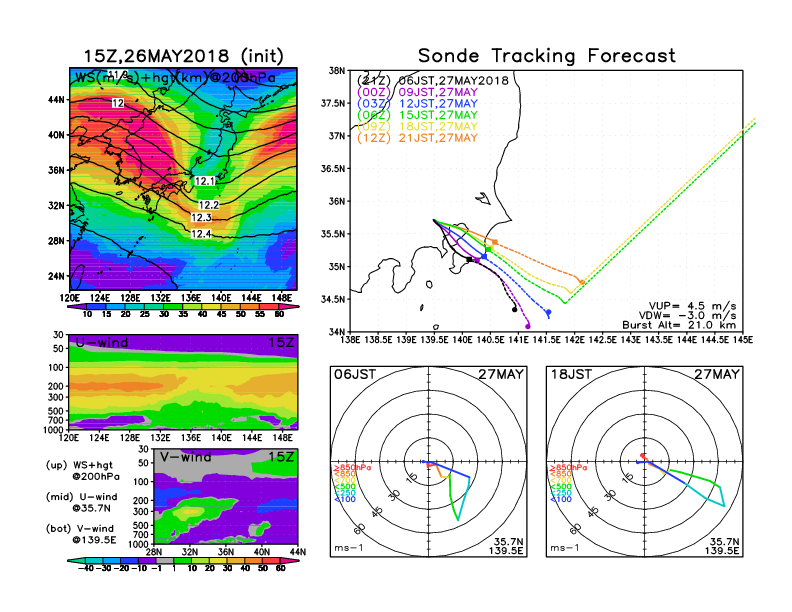Click the "45" label on wind-speed colorbar
The image size is (792, 612).
[x=221, y=314]
